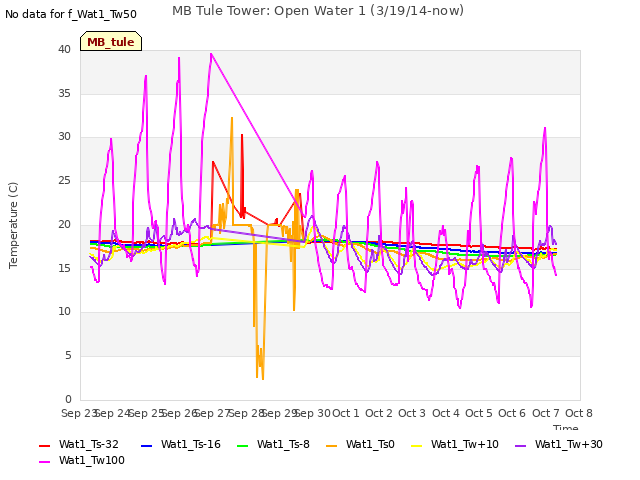This screenshot has width=640, height=480.
Task: Click the Oct 1 x-axis date label
Action: tap(346, 413)
